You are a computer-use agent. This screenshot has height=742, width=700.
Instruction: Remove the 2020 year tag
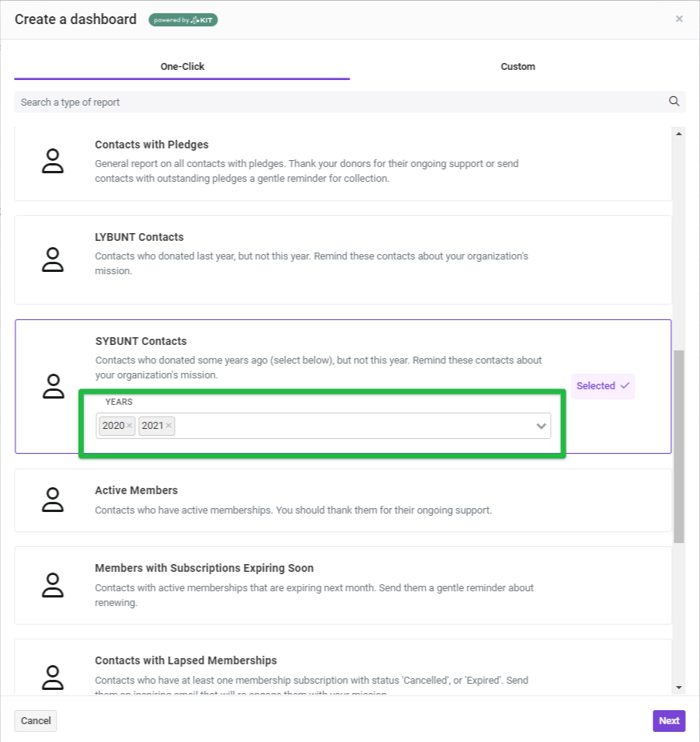pyautogui.click(x=129, y=426)
